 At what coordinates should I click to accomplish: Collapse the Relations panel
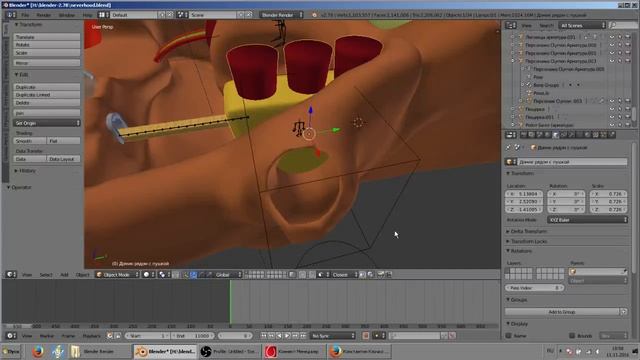pyautogui.click(x=519, y=251)
